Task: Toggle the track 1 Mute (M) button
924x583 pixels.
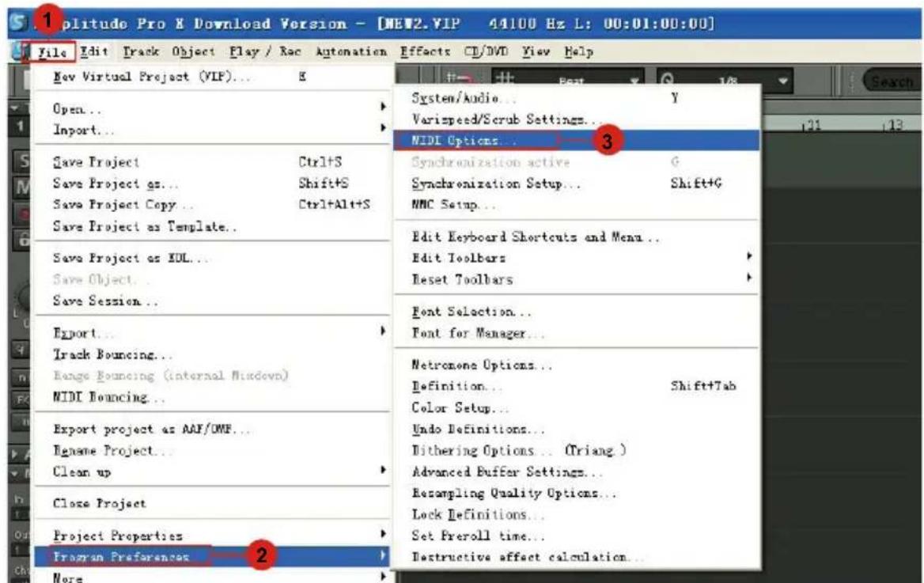Action: [x=24, y=187]
